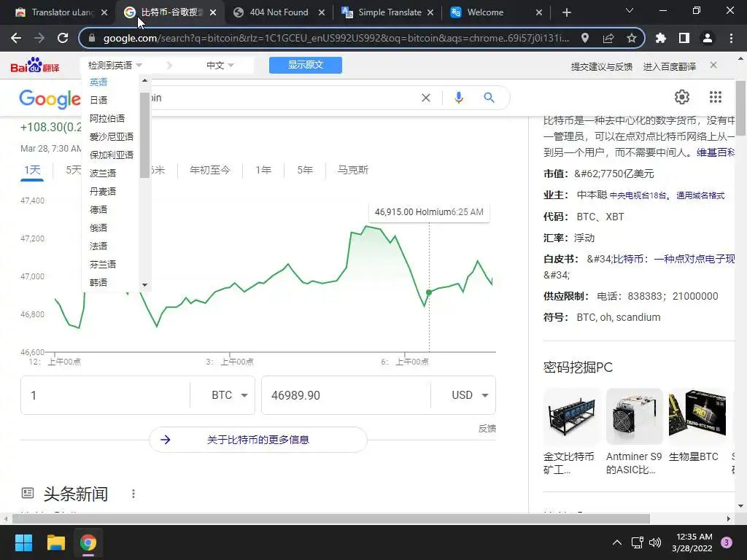This screenshot has height=560, width=747.
Task: Start voice search with microphone
Action: click(x=458, y=98)
